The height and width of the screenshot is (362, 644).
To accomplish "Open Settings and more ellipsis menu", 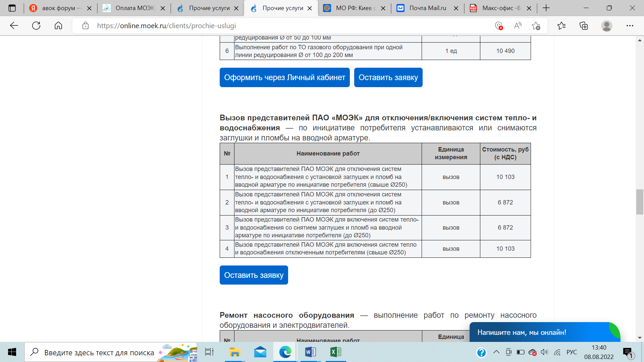I will coord(630,26).
